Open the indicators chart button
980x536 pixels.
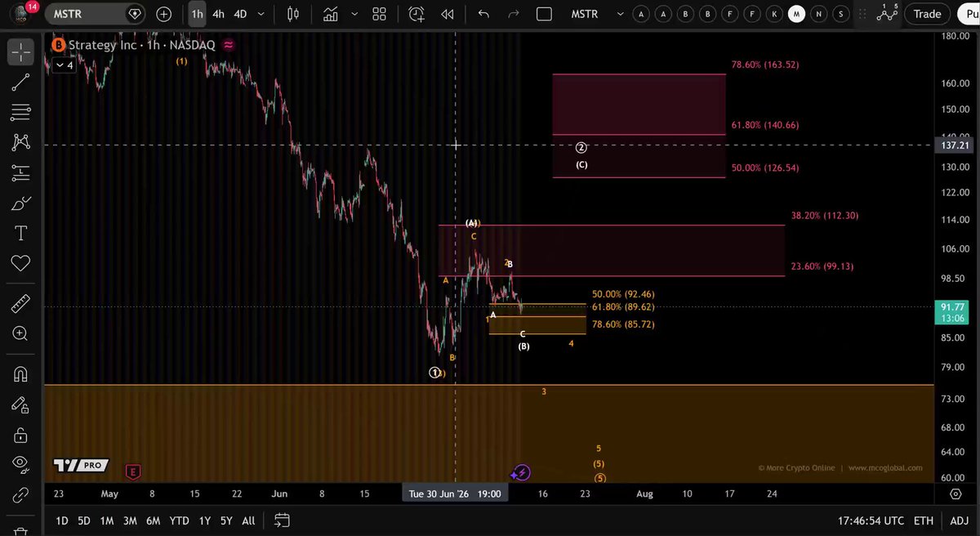(331, 14)
